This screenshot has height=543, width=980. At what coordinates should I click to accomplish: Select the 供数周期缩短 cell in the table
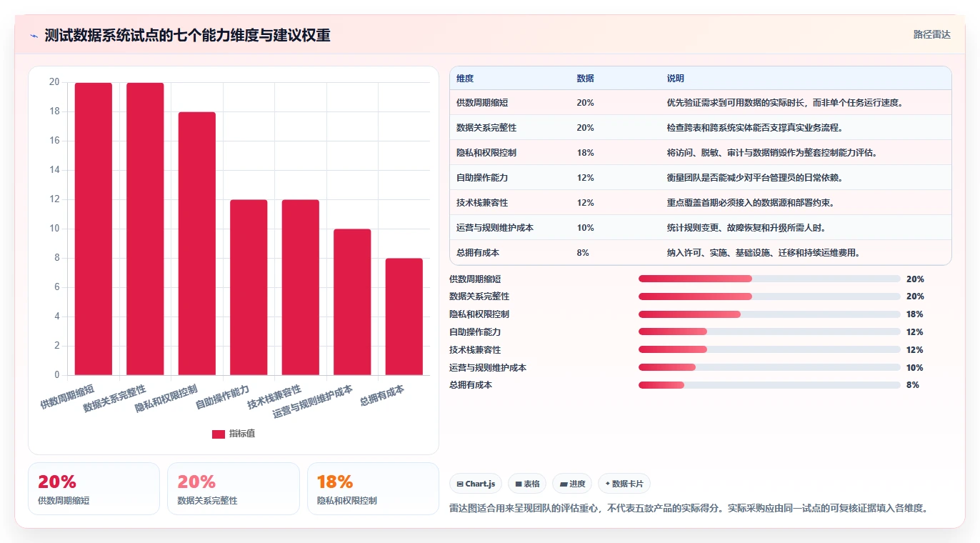(482, 103)
